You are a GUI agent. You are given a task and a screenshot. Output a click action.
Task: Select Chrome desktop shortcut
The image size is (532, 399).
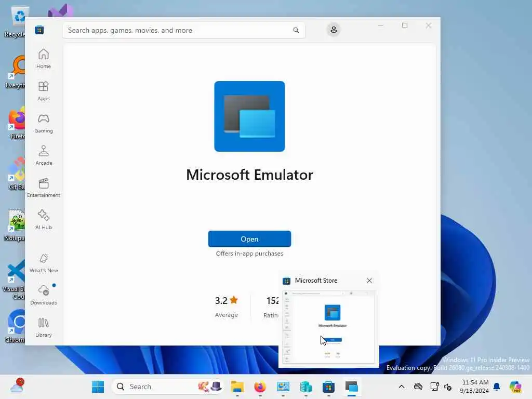coord(15,326)
